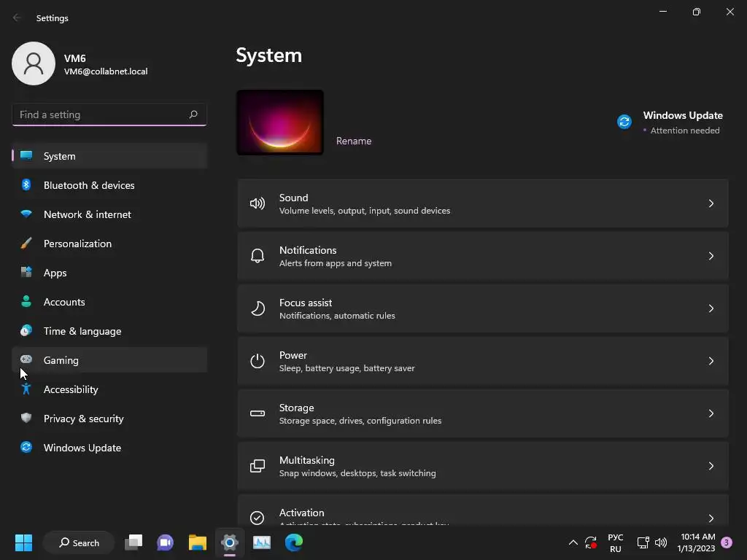This screenshot has width=747, height=560.
Task: Click the Network wifi icon in sidebar
Action: (x=26, y=214)
